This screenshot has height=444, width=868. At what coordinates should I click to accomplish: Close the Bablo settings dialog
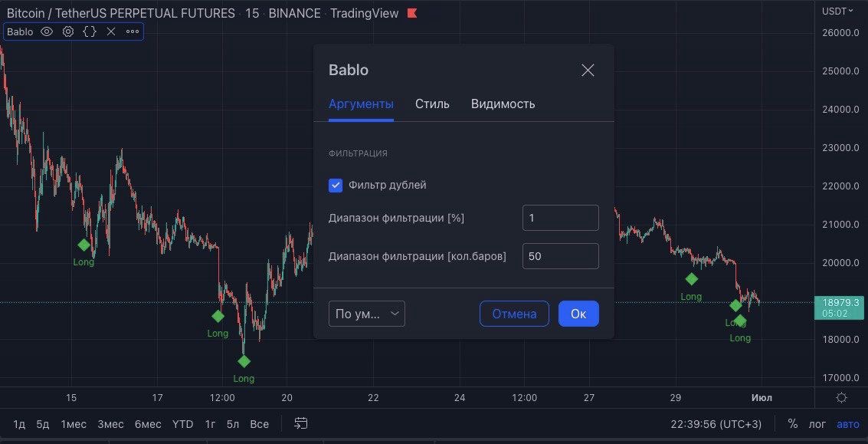click(588, 71)
